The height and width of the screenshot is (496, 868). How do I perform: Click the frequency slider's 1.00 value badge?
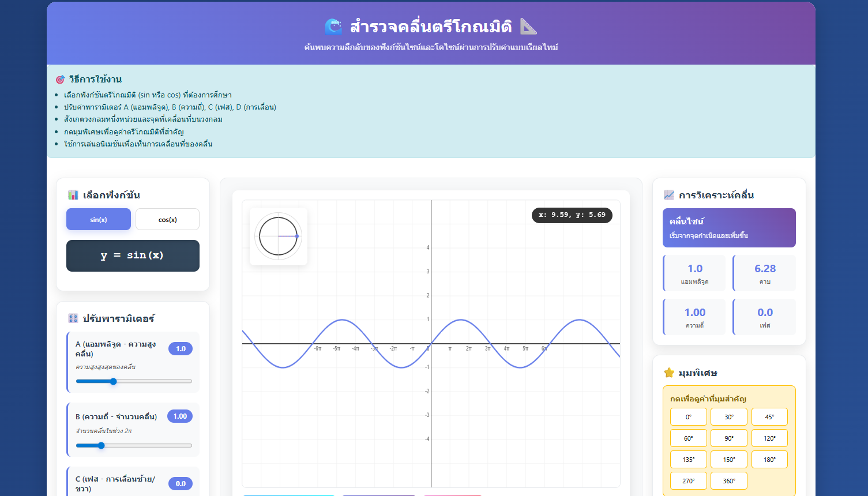click(x=180, y=416)
